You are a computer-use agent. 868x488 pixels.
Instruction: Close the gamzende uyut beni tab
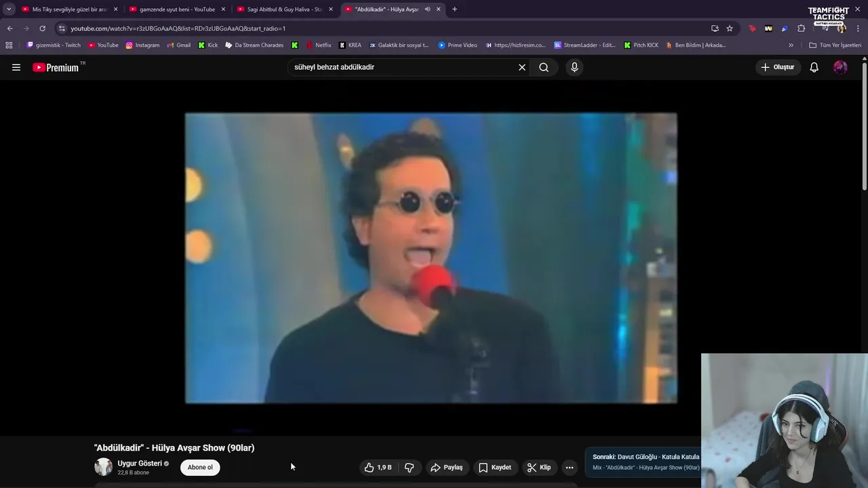(223, 9)
